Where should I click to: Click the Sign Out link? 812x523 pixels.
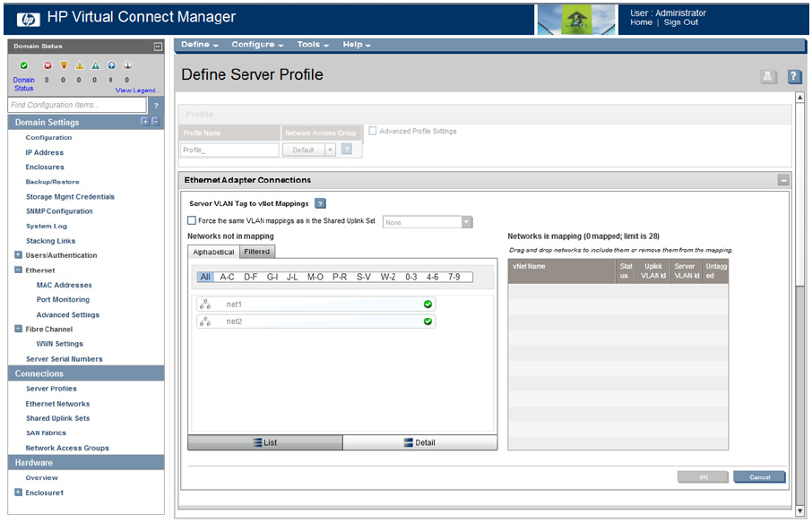coord(681,22)
